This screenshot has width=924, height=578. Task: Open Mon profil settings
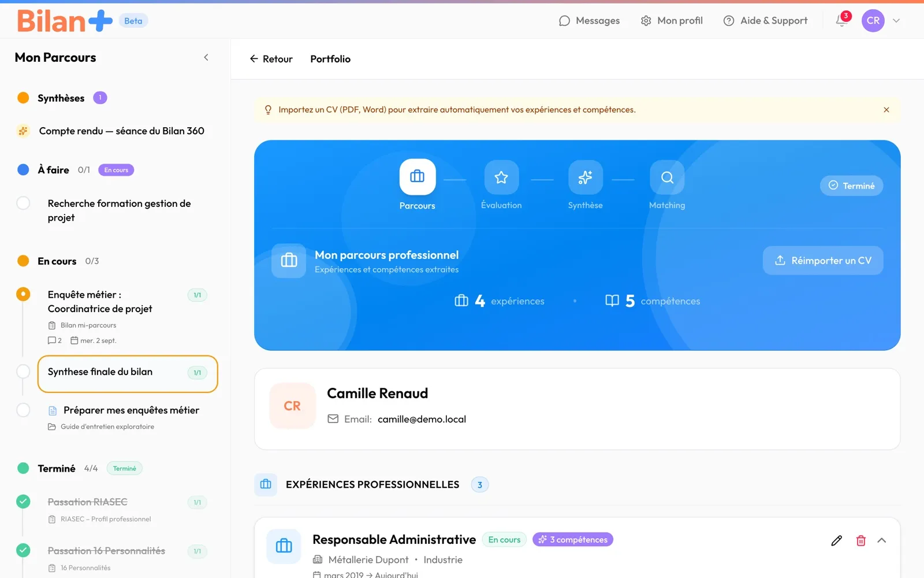point(672,21)
